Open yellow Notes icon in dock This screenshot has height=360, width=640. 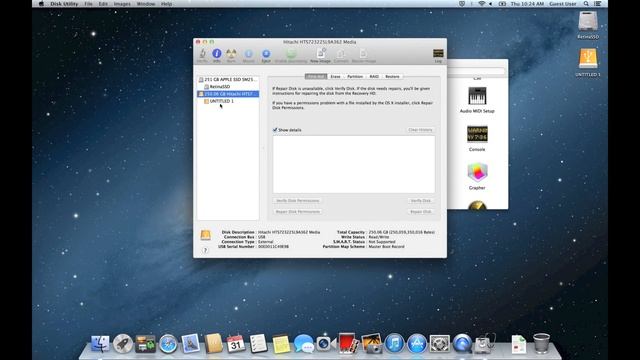[x=281, y=344]
